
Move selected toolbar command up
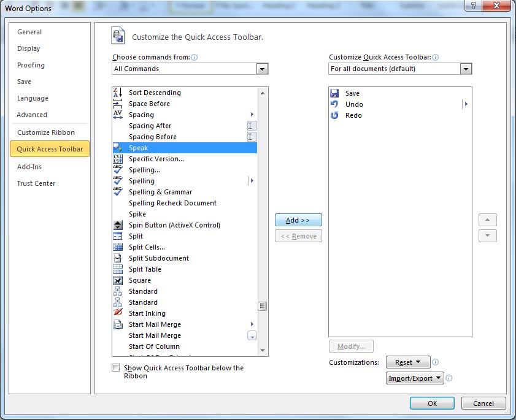click(487, 220)
